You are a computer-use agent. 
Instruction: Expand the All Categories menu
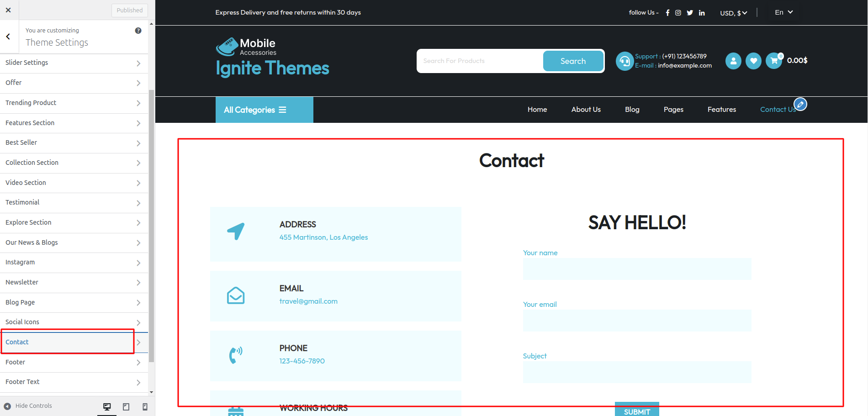(265, 110)
